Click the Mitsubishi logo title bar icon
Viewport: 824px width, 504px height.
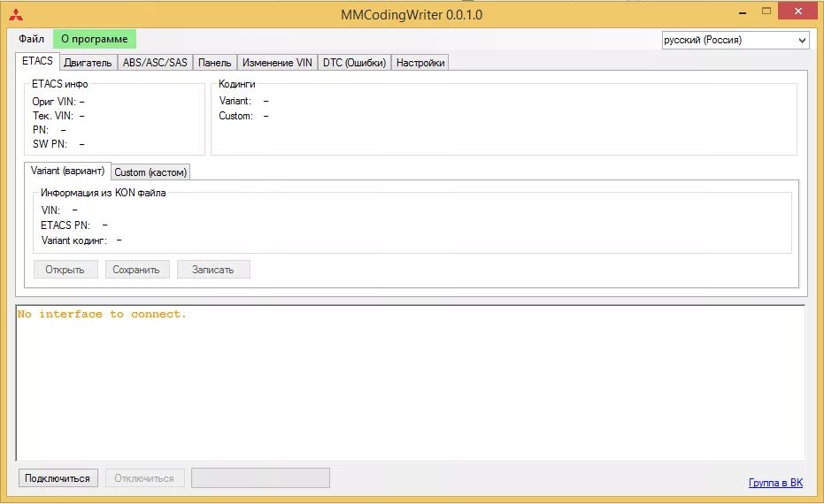click(x=16, y=15)
